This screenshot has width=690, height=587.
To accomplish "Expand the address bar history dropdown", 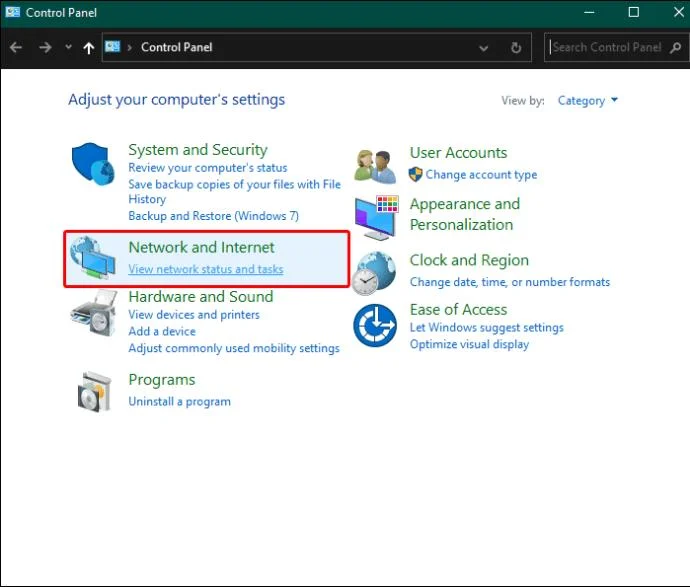I will pos(484,48).
